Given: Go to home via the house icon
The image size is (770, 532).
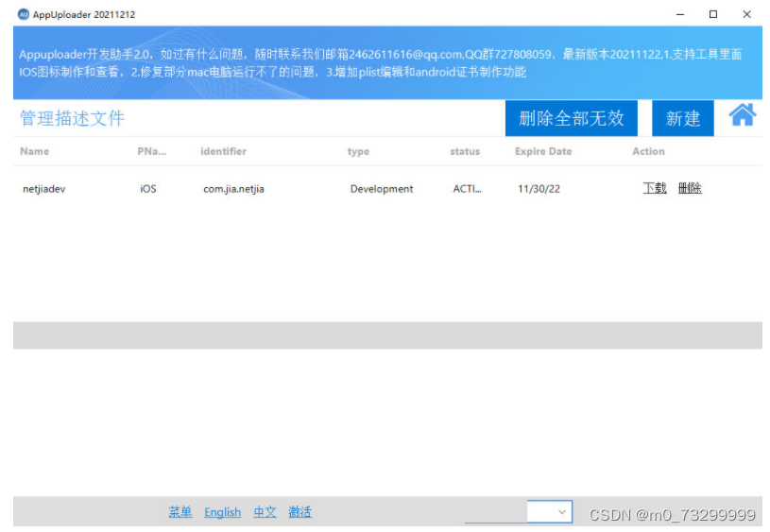Looking at the screenshot, I should click(742, 115).
